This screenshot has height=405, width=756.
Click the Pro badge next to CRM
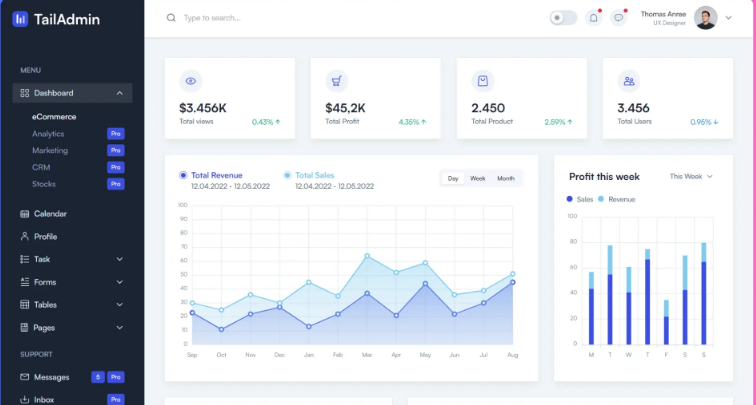pyautogui.click(x=116, y=167)
